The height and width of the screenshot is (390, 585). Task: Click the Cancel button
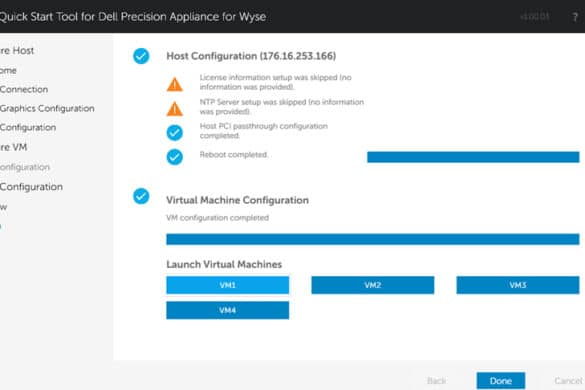pos(568,381)
